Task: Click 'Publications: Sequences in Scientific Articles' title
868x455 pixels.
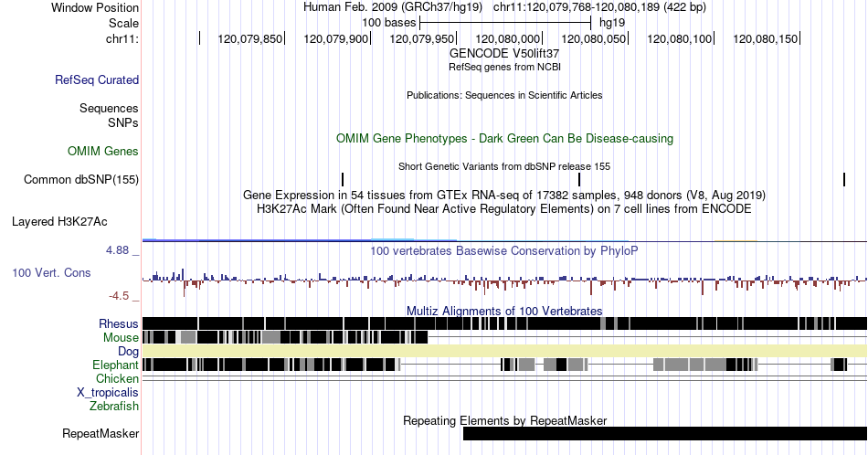Action: (x=504, y=95)
